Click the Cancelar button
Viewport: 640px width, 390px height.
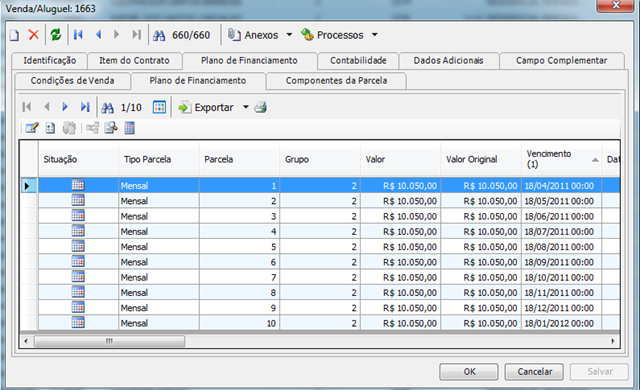coord(534,372)
